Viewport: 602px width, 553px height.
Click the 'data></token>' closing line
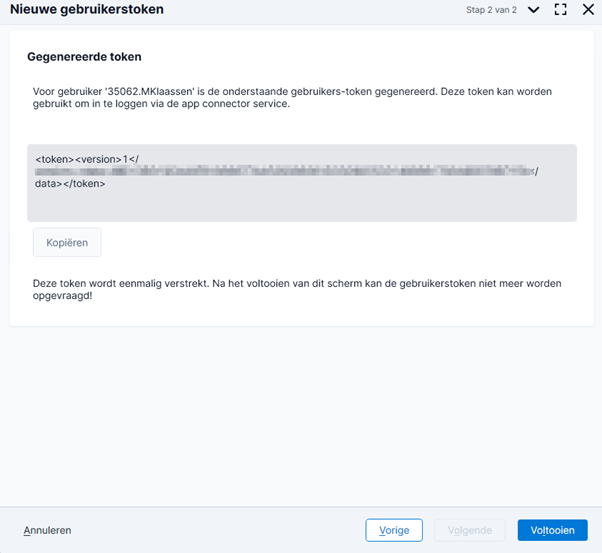point(70,184)
